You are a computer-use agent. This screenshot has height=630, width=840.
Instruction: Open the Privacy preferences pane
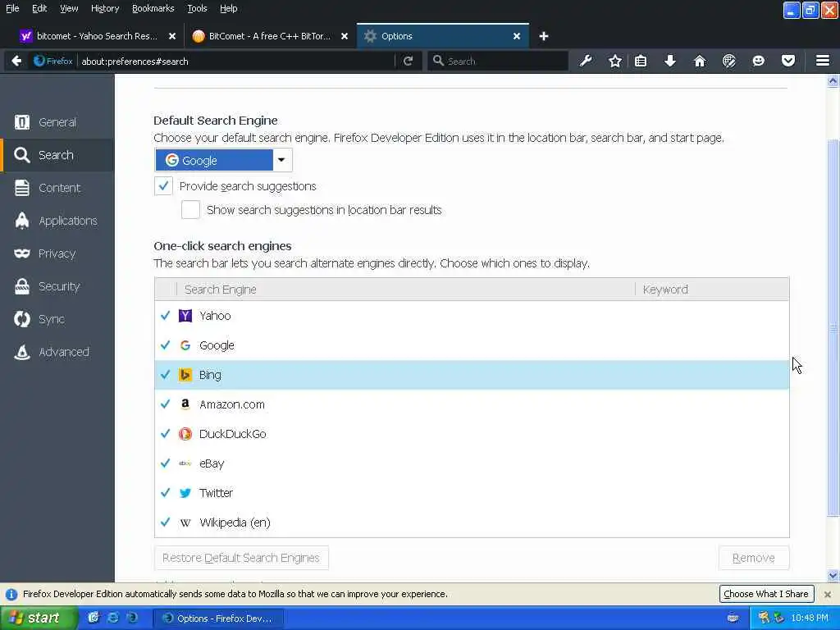57,253
